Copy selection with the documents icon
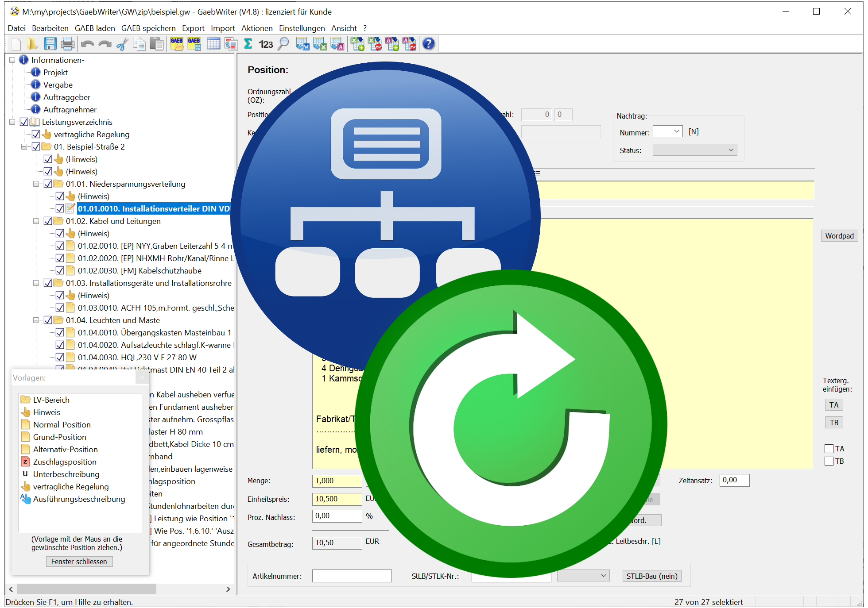868x608 pixels. point(139,44)
